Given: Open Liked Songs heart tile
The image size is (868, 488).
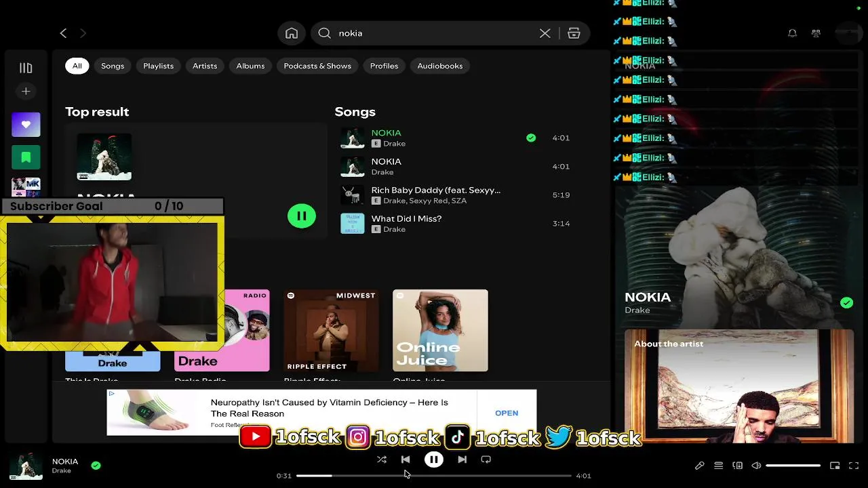Looking at the screenshot, I should click(x=26, y=125).
